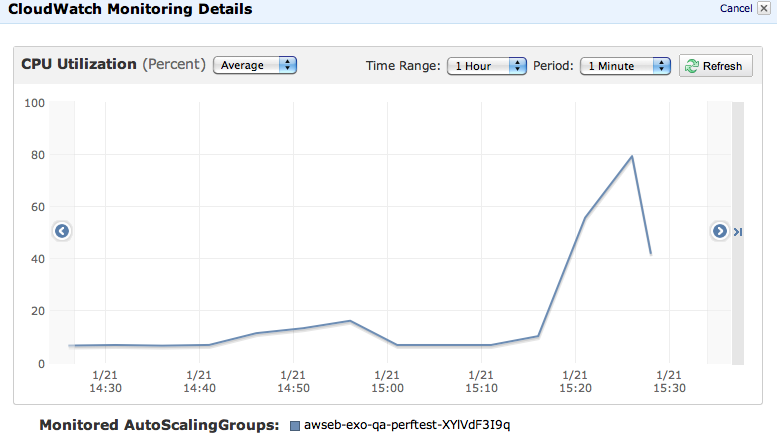
Task: Click the Cancel link
Action: [735, 8]
